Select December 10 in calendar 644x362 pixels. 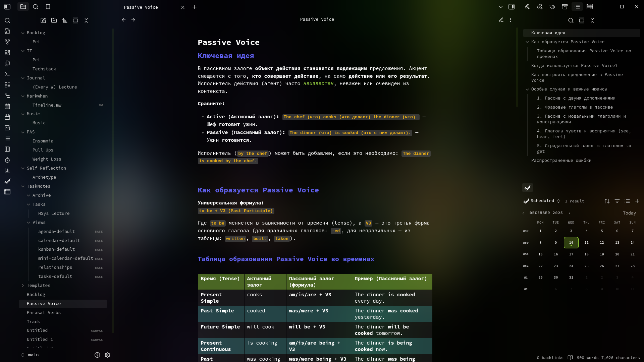click(571, 243)
